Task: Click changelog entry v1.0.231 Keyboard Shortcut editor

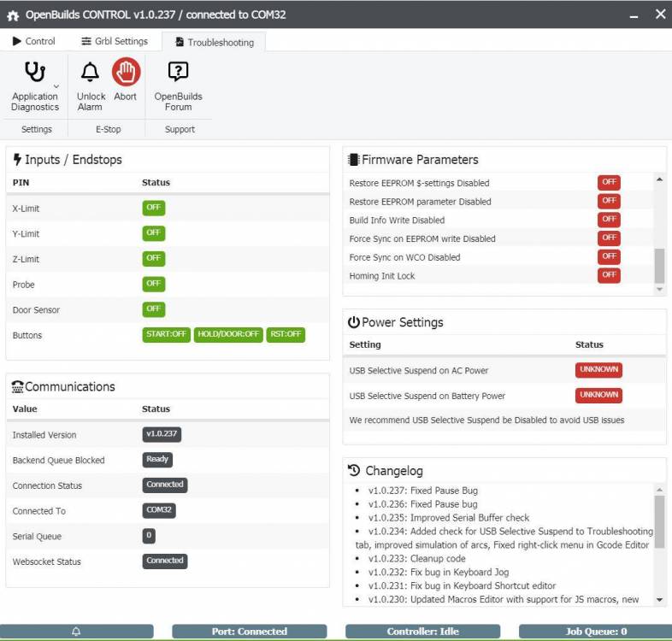Action: [462, 585]
